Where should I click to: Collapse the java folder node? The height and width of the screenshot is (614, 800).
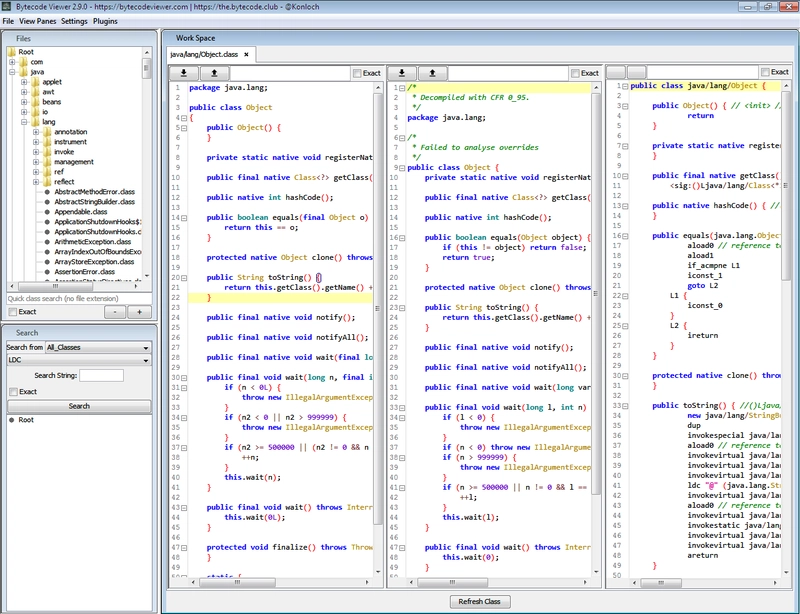tap(12, 72)
